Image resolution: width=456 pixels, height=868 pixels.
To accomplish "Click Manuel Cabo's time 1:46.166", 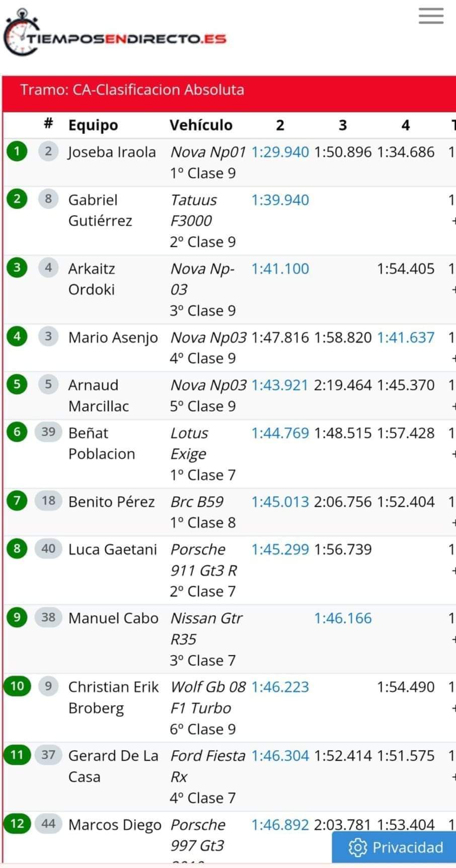I will [343, 618].
